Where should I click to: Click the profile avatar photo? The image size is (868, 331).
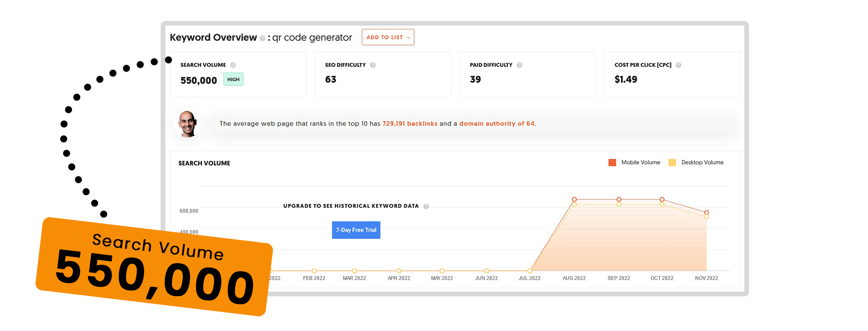click(x=188, y=124)
